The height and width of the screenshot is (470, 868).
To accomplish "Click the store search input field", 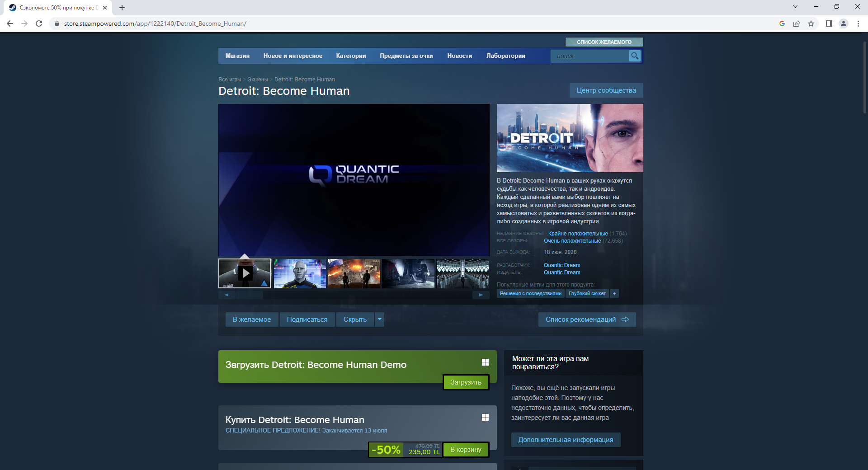I will click(590, 56).
